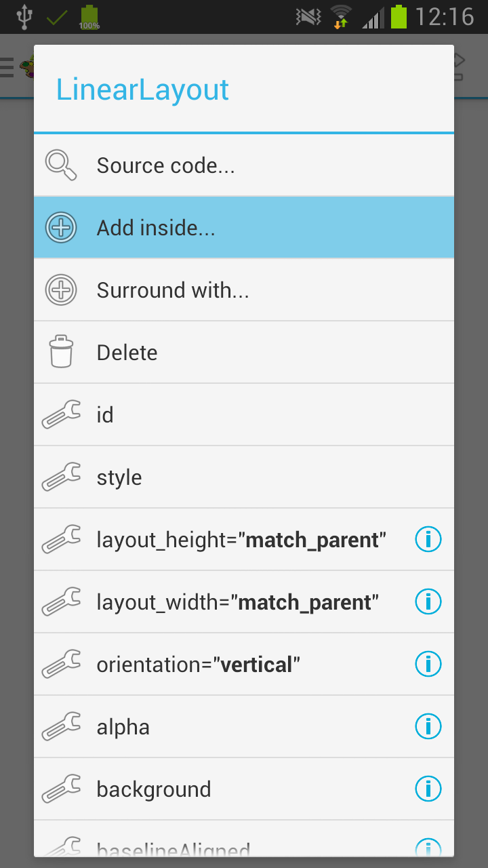Click the plus icon for Surround with

coord(61,290)
